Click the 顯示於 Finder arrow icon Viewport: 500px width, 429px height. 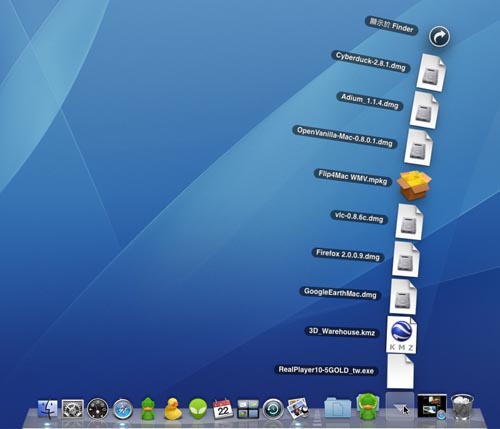[439, 36]
